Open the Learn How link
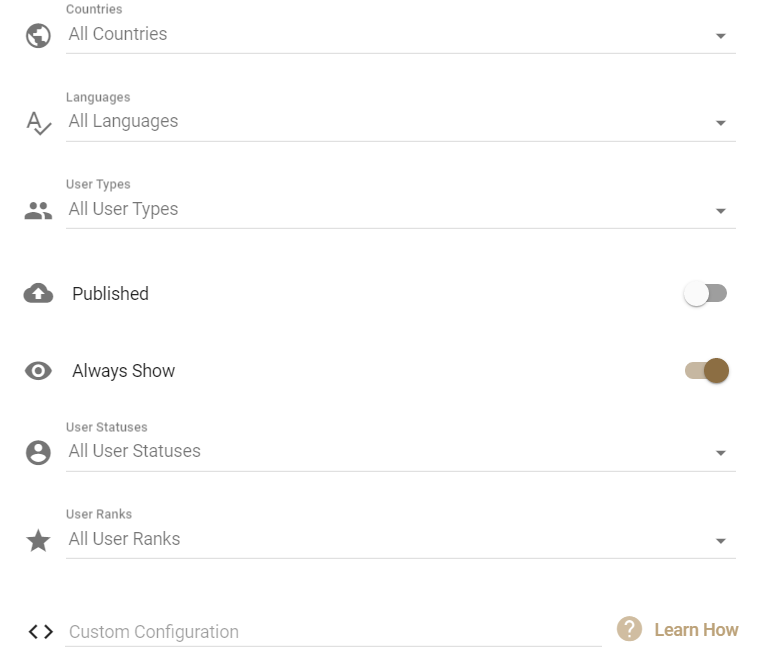Screen dimensions: 757x651 click(x=696, y=630)
